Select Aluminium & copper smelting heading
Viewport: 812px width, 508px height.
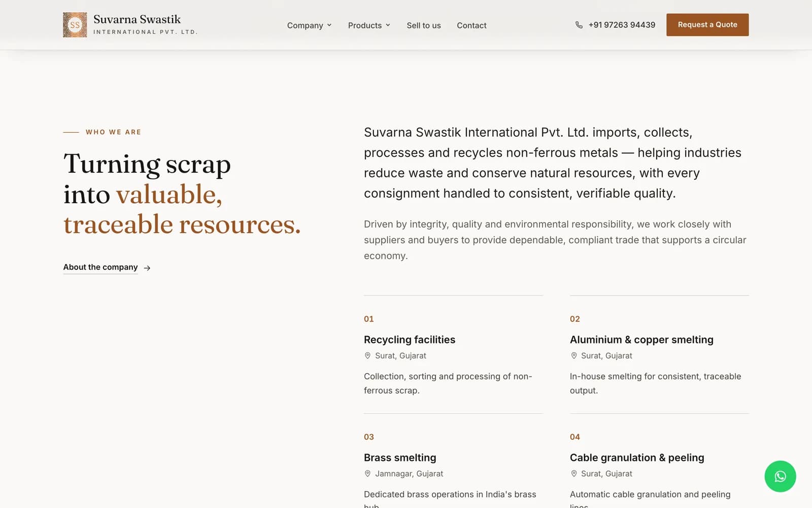(641, 339)
